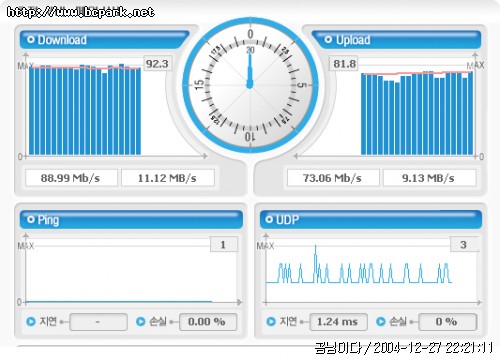Click the Ping max value 1
This screenshot has height=360, width=500.
click(223, 244)
